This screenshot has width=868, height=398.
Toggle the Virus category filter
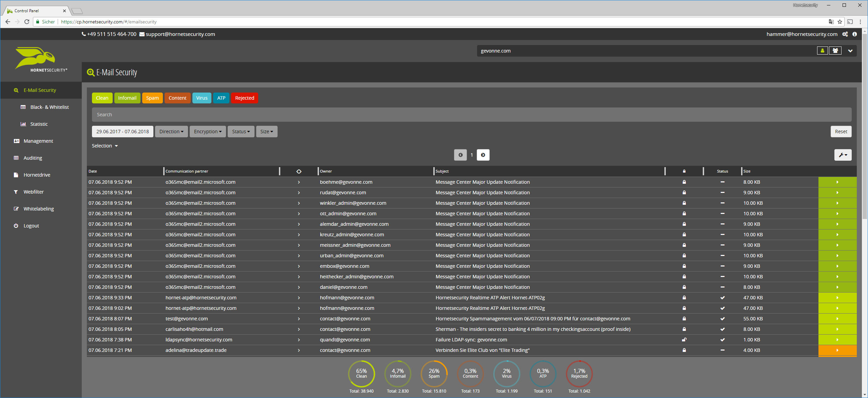coord(202,98)
